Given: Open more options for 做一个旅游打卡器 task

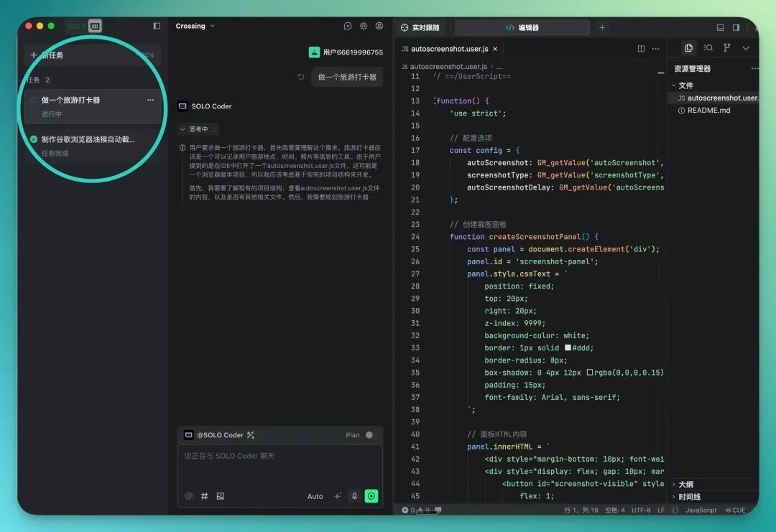Looking at the screenshot, I should 150,100.
